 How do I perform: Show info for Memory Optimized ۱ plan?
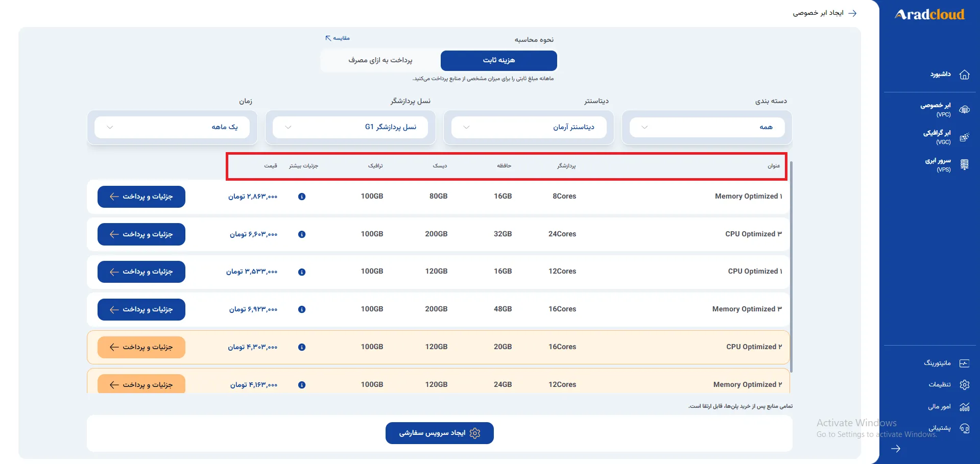(x=302, y=197)
